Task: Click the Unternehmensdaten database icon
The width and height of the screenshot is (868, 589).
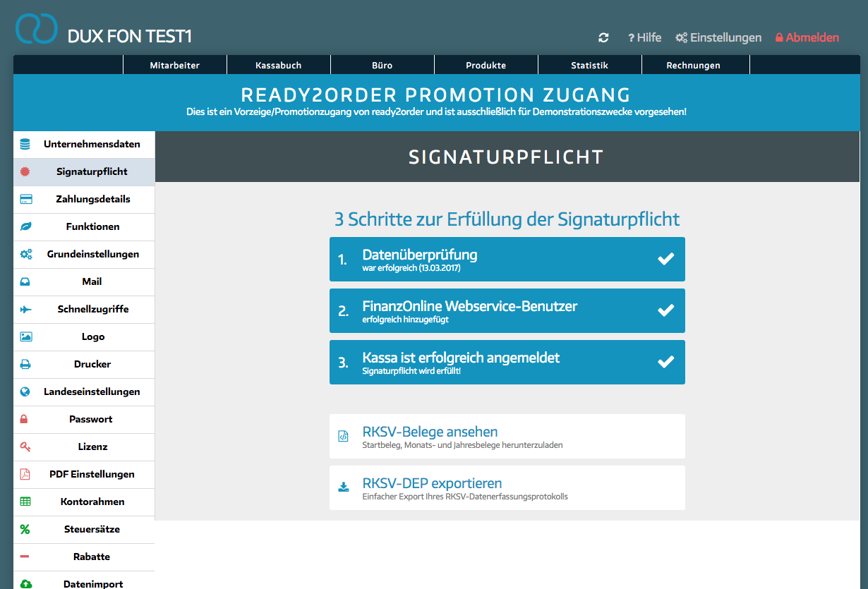Action: point(25,144)
